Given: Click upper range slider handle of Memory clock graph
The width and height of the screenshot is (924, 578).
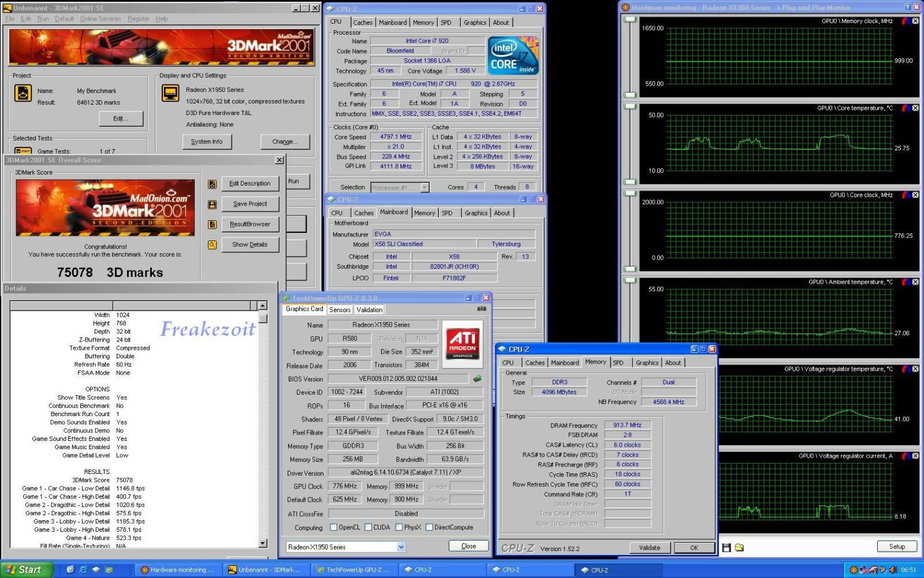Looking at the screenshot, I should pos(630,20).
